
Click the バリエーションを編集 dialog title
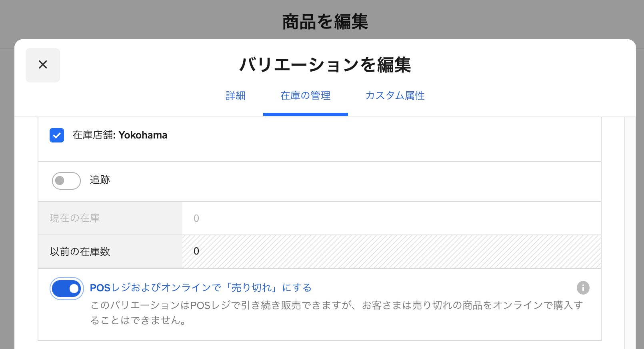click(x=325, y=65)
